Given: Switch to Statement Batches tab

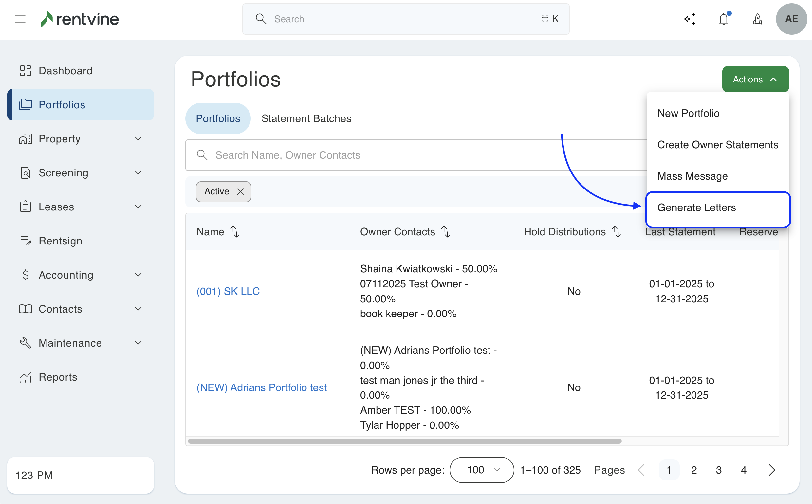Looking at the screenshot, I should [x=306, y=119].
